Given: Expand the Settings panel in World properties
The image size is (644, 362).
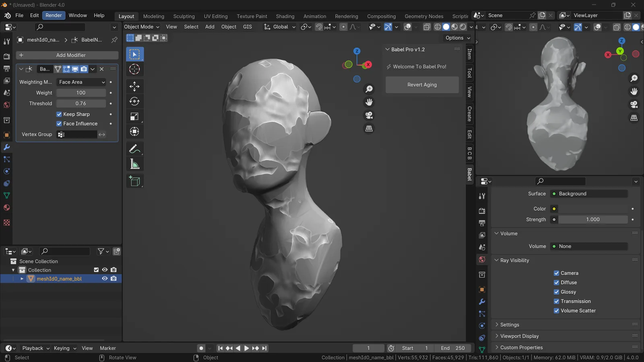Looking at the screenshot, I should pyautogui.click(x=510, y=325).
